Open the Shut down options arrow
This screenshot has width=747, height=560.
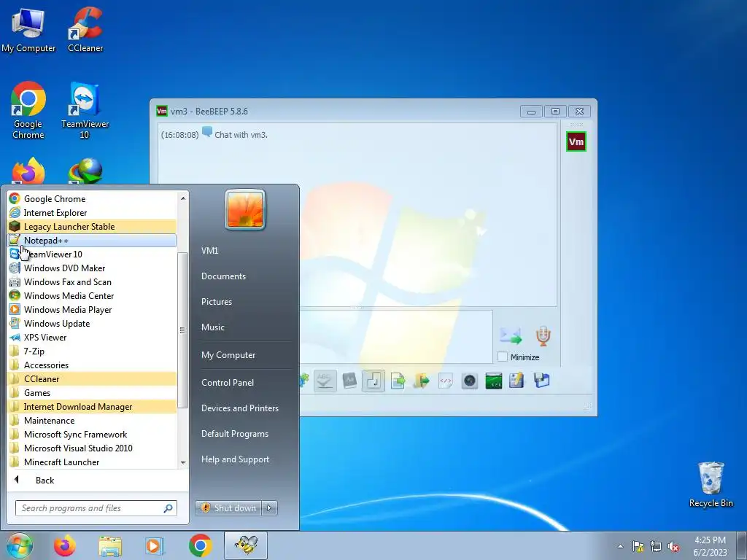click(269, 508)
